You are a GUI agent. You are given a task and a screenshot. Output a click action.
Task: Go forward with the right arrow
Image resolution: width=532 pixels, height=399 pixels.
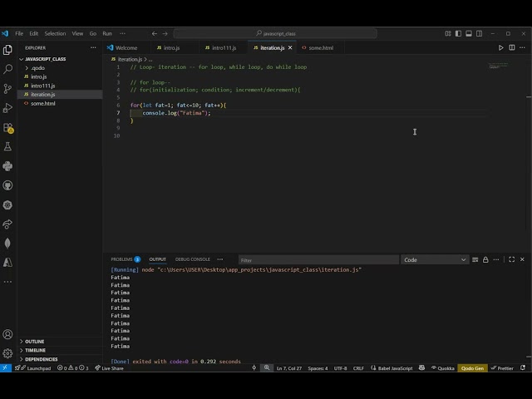165,33
